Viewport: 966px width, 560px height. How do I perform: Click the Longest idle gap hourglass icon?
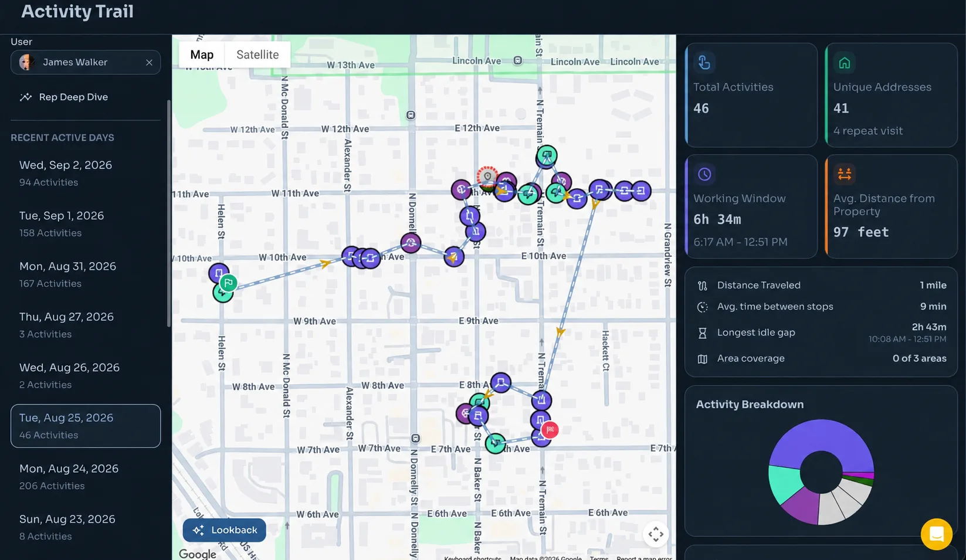(702, 333)
